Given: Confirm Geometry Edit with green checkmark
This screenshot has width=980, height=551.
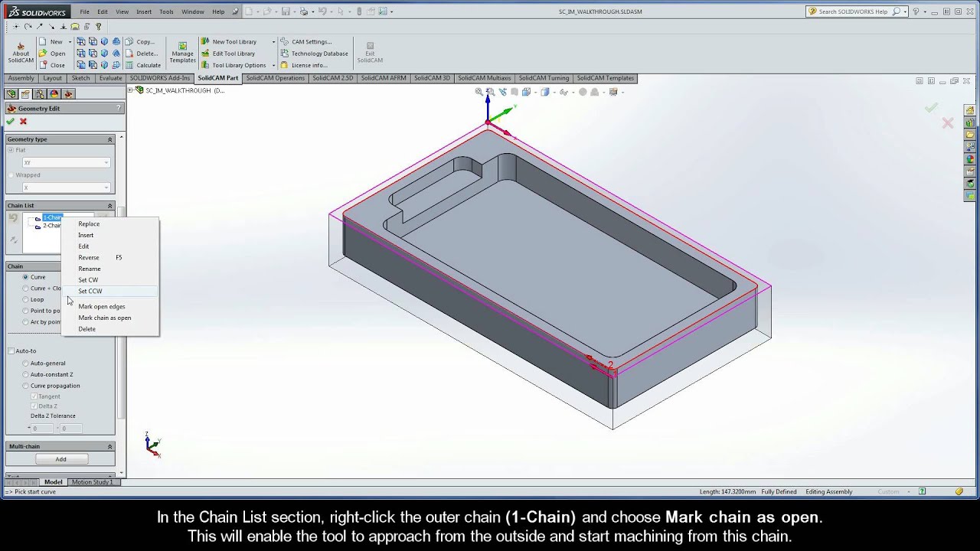Looking at the screenshot, I should click(x=10, y=122).
